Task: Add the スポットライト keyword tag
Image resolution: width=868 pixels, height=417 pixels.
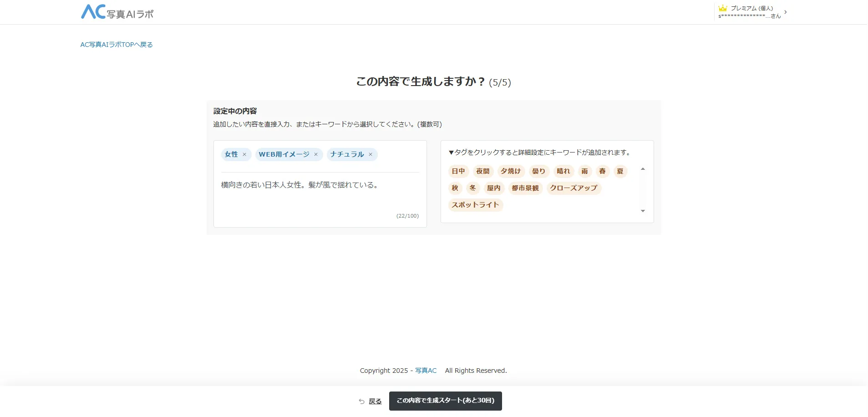Action: [476, 205]
